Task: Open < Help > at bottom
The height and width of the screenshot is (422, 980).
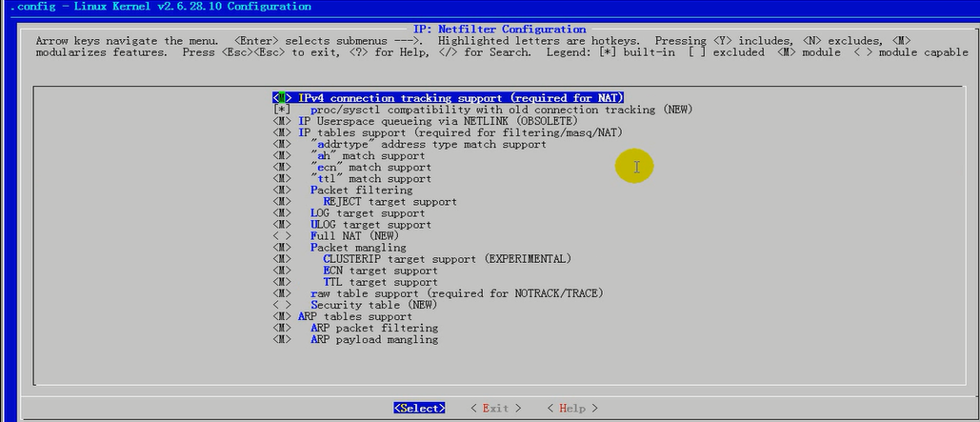Action: (571, 409)
